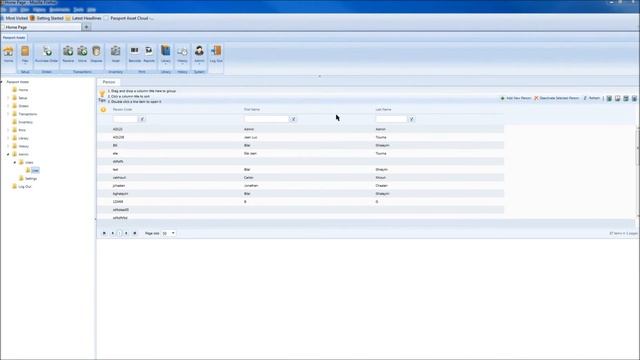The image size is (640, 360).
Task: Click the filter button for Person Code
Action: 142,119
